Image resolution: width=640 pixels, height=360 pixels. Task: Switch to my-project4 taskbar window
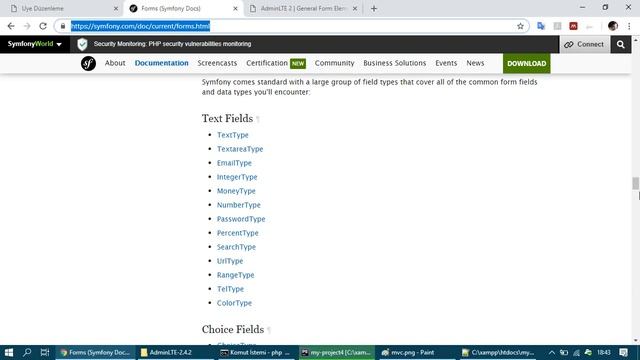(x=337, y=352)
